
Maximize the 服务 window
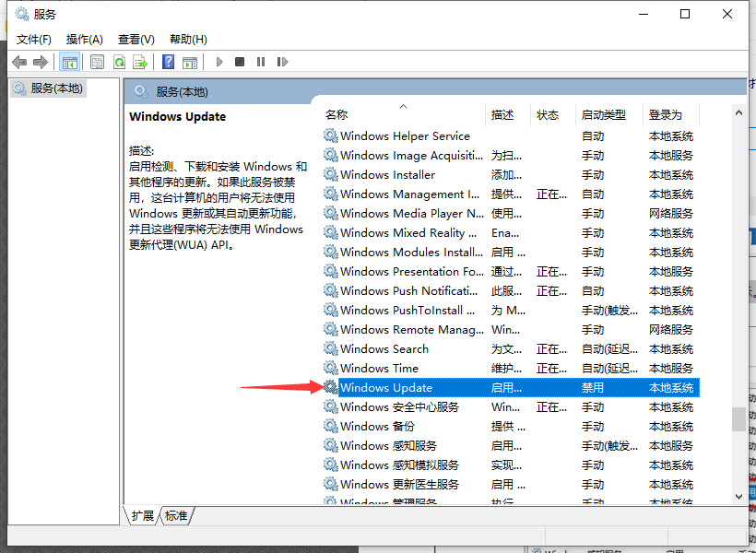tap(685, 14)
